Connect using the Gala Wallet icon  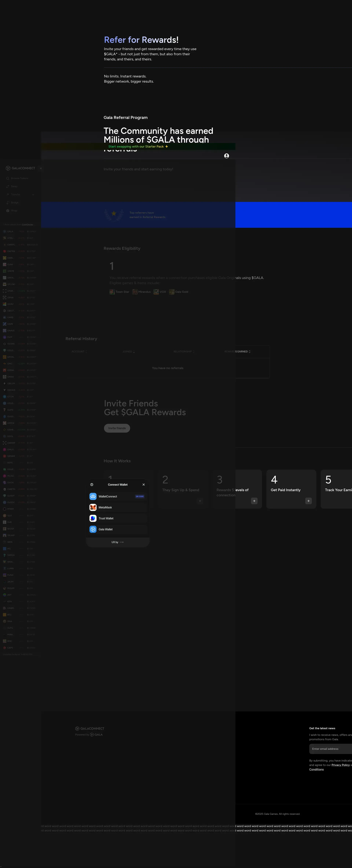click(93, 529)
